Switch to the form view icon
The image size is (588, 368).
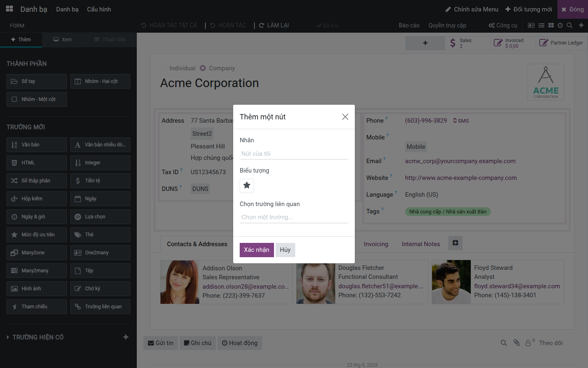click(531, 25)
